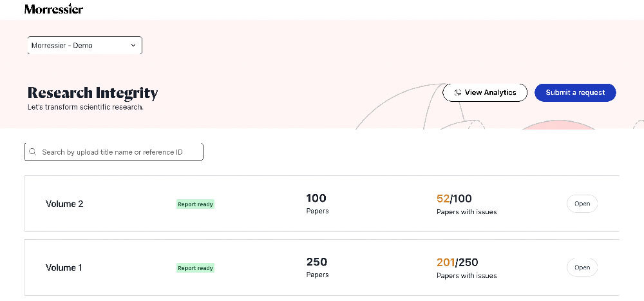
Task: Click Volume 2 Report ready badge
Action: (196, 204)
